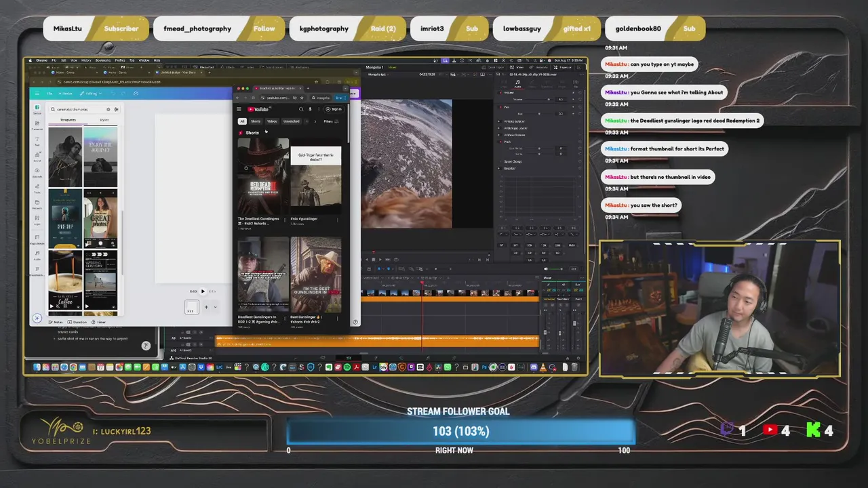
Task: Select the Design icon in Canva sidebar
Action: [x=37, y=109]
